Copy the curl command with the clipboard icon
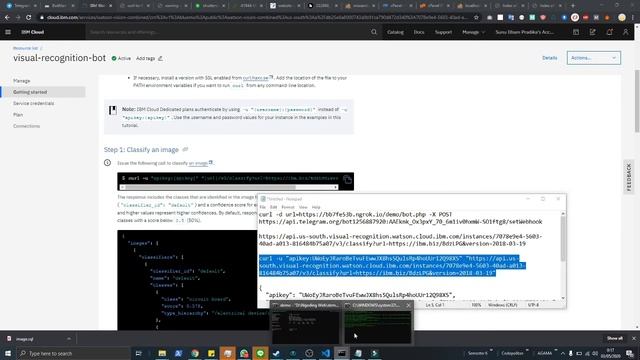 (x=347, y=180)
